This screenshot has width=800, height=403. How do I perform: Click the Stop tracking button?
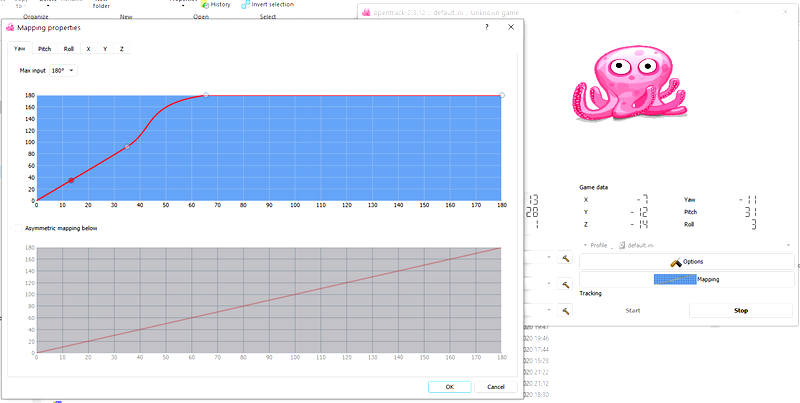[741, 311]
